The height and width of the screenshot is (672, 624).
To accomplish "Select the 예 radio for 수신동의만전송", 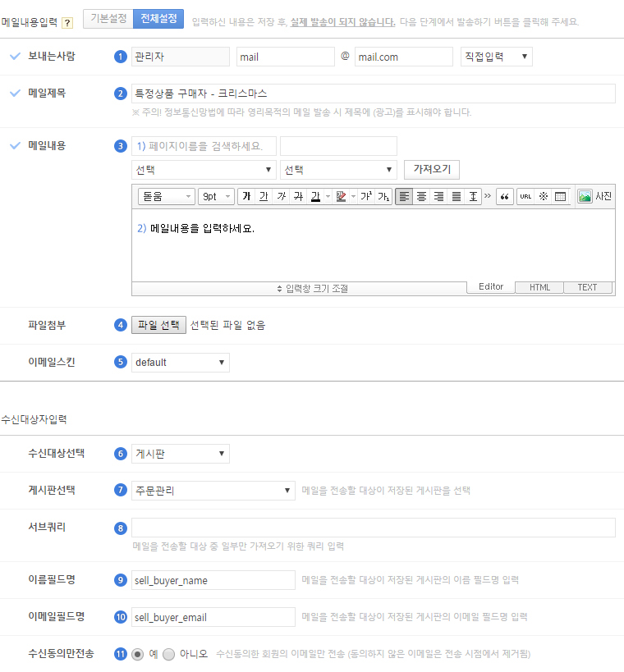I will pyautogui.click(x=137, y=655).
